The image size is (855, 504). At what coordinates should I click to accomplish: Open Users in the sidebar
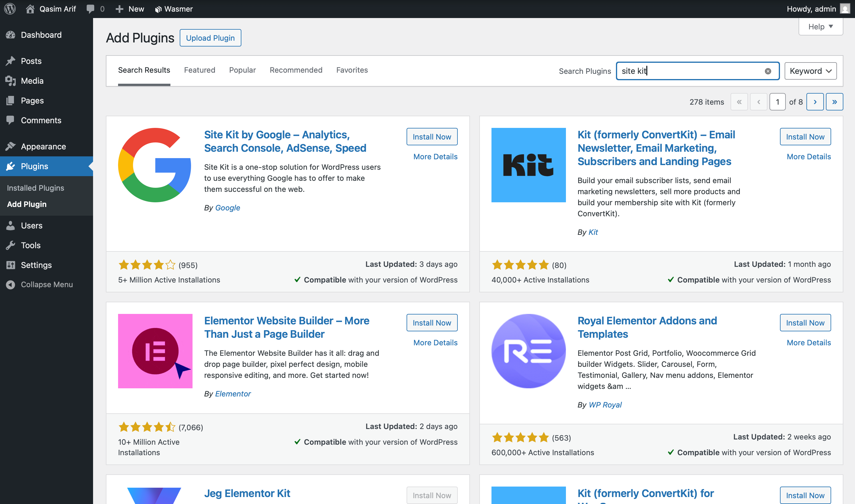tap(47, 225)
